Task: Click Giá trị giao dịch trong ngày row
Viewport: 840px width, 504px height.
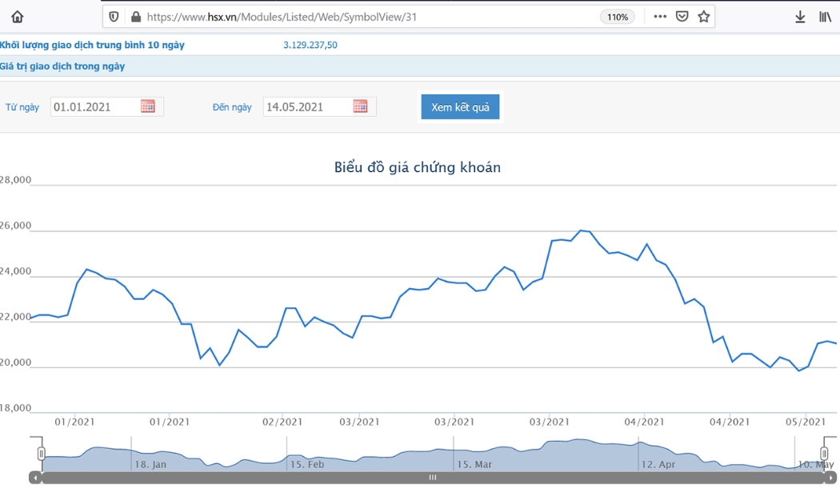Action: (420, 66)
